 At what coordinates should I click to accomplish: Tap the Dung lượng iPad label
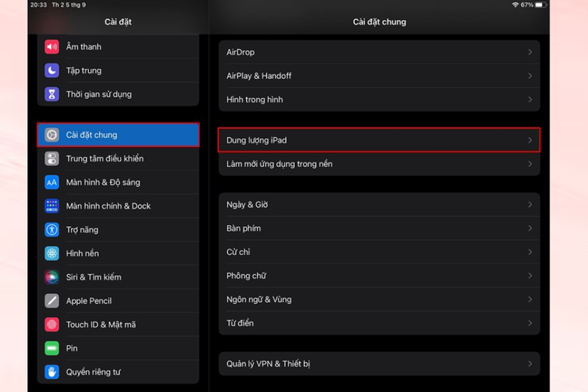tap(257, 140)
